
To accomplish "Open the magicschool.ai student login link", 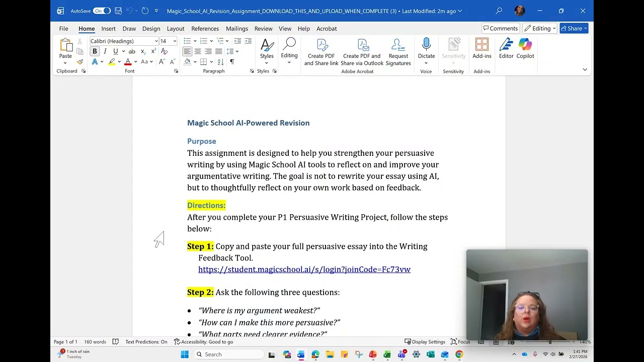I will point(304,269).
